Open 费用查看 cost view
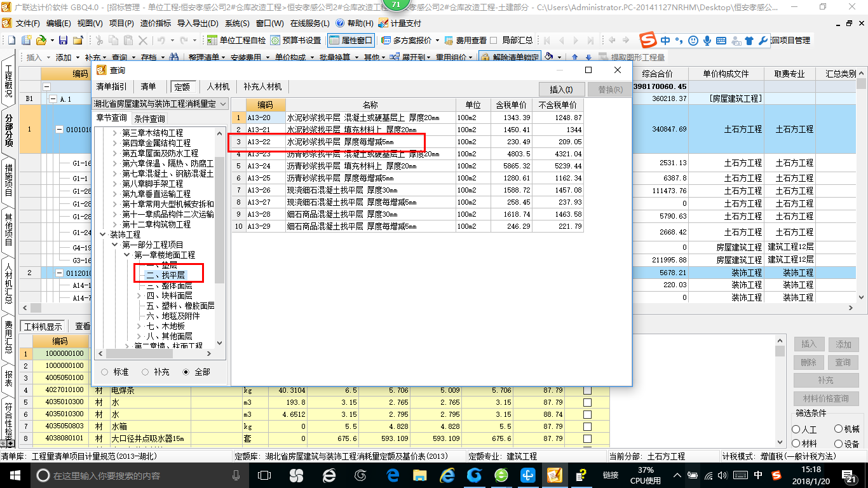 (465, 40)
